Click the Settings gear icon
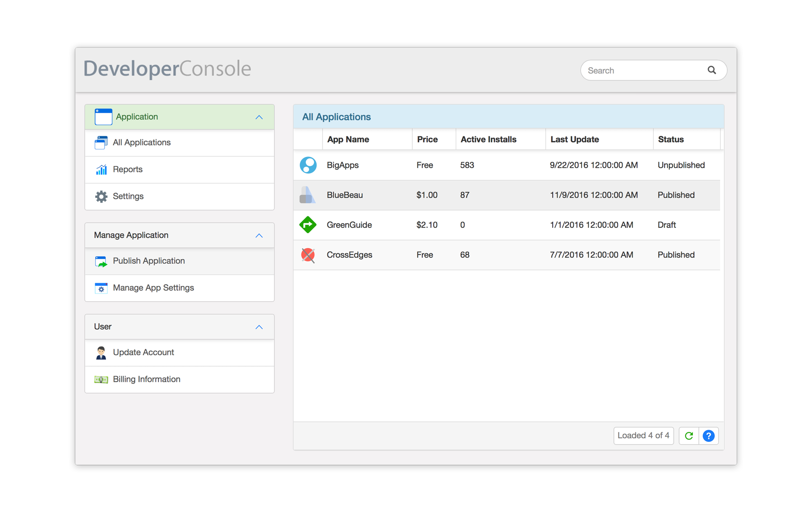812x514 pixels. [x=101, y=197]
